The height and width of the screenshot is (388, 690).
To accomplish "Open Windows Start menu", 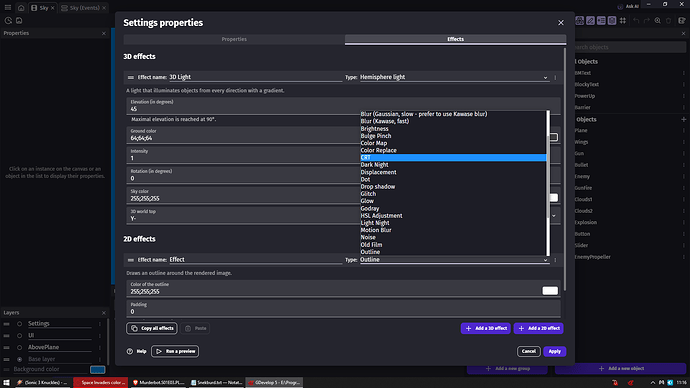I will tap(6, 383).
